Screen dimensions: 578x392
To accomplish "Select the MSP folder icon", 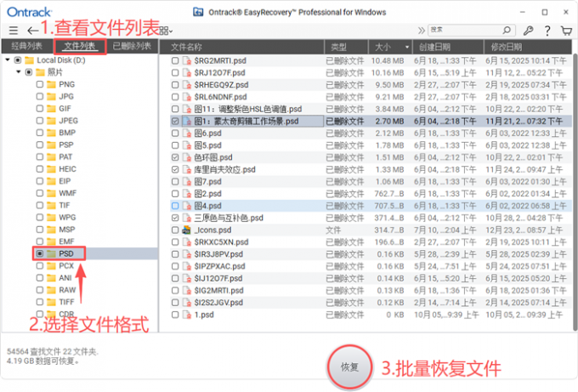I will [x=51, y=230].
